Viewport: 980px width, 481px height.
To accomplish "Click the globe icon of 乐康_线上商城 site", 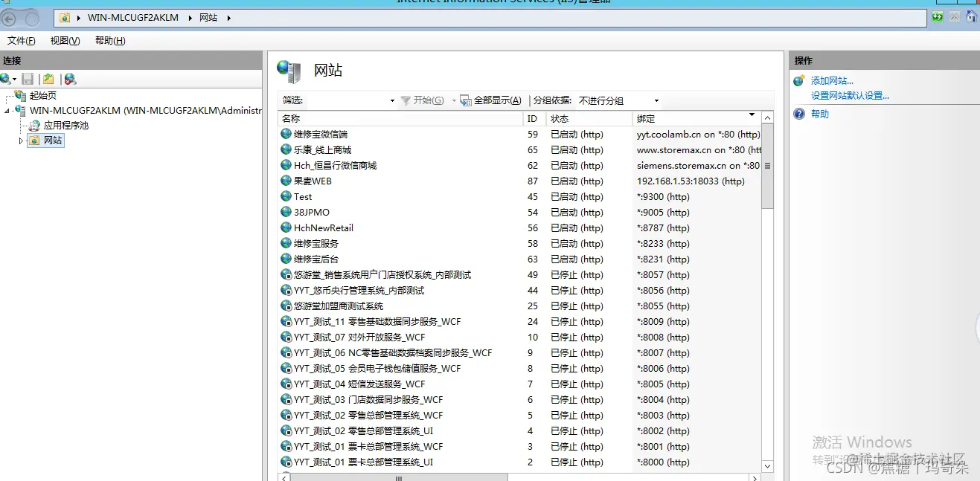I will click(286, 149).
